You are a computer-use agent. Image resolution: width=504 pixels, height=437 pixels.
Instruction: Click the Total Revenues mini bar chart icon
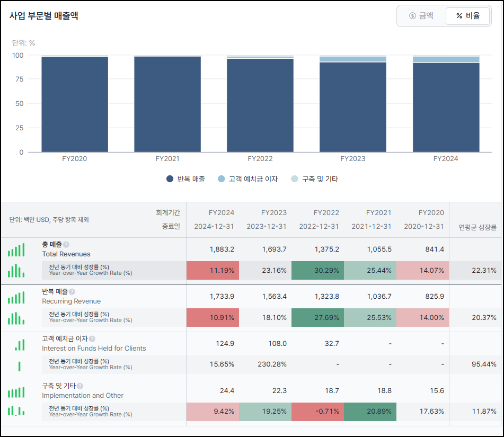pyautogui.click(x=16, y=250)
